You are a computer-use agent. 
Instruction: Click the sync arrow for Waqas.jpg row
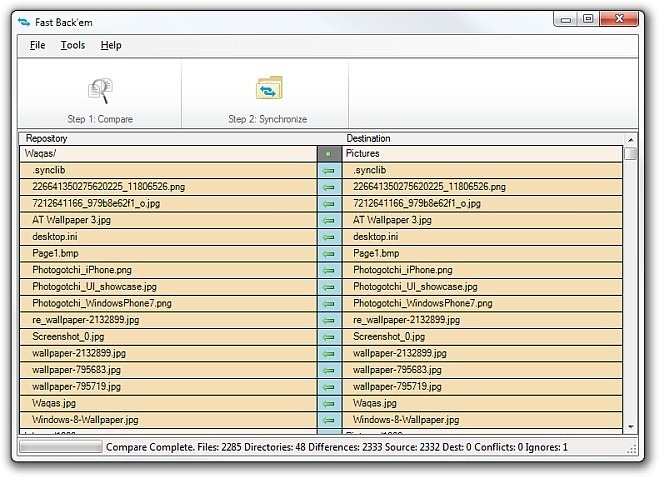click(x=329, y=404)
